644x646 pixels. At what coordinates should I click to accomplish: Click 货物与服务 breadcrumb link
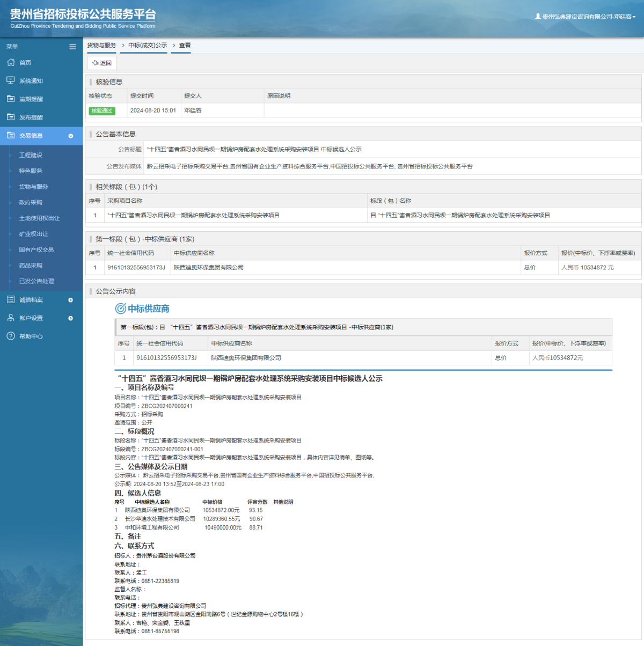click(101, 46)
